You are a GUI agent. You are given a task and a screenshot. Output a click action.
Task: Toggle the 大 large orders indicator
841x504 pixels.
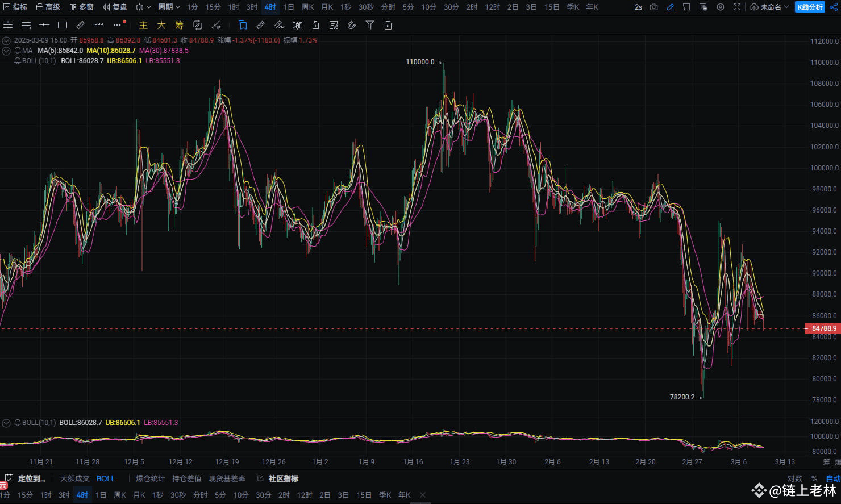pos(161,25)
